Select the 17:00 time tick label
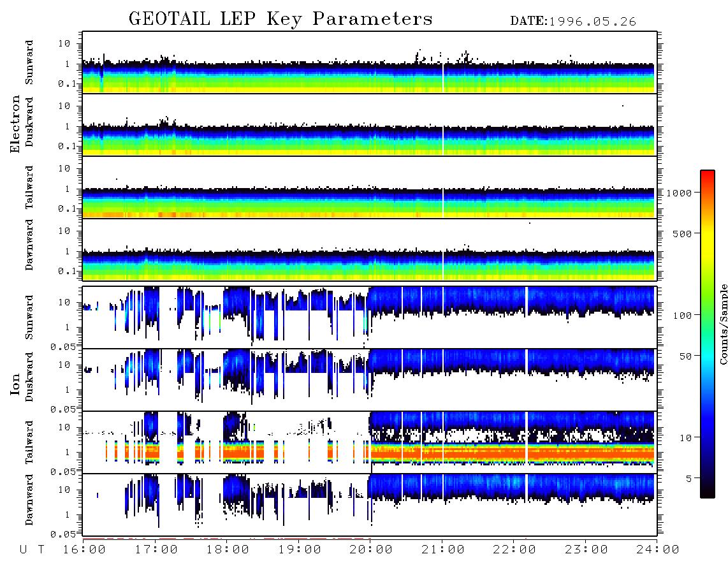This screenshot has width=728, height=561. tap(156, 550)
